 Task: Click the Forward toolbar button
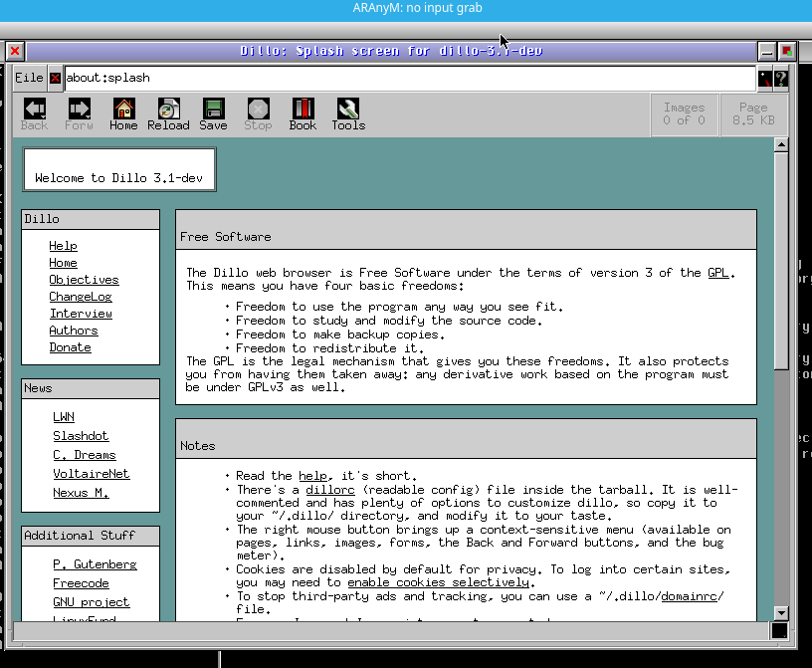[80, 114]
